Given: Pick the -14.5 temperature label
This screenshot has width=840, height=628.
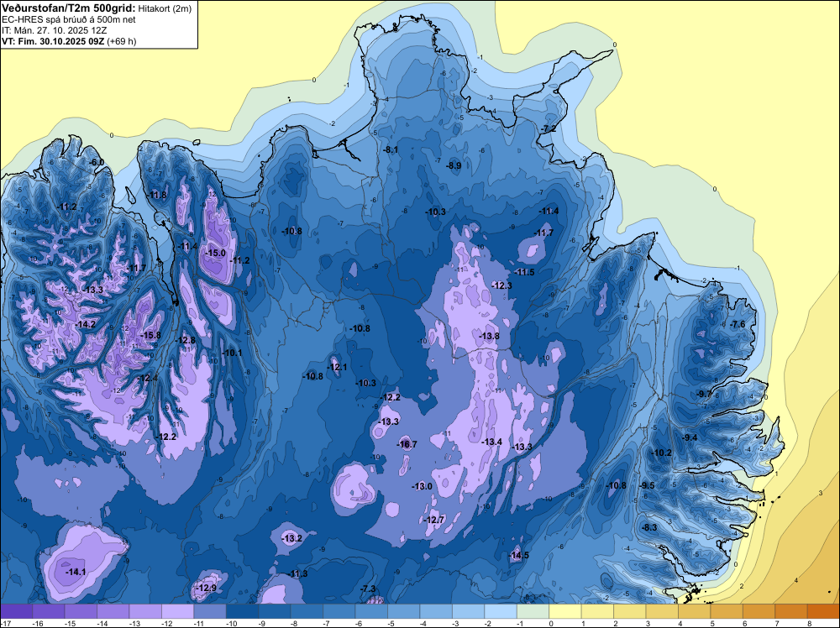Looking at the screenshot, I should 518,555.
